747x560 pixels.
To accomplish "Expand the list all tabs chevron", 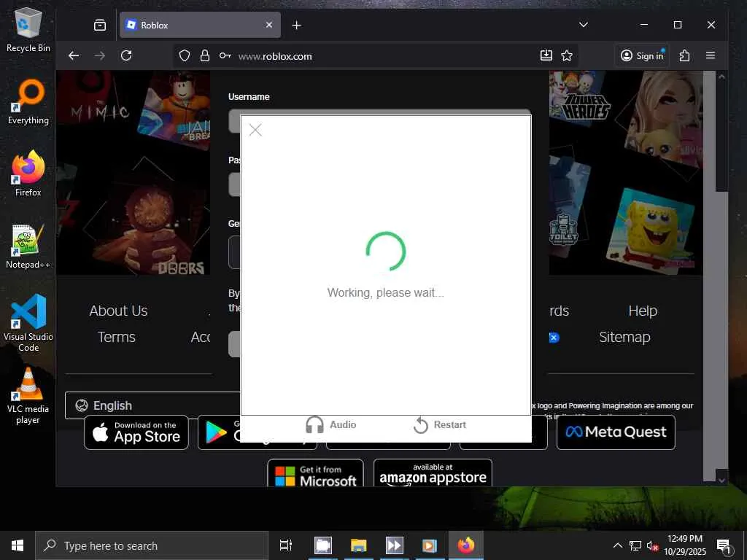I will (x=584, y=25).
